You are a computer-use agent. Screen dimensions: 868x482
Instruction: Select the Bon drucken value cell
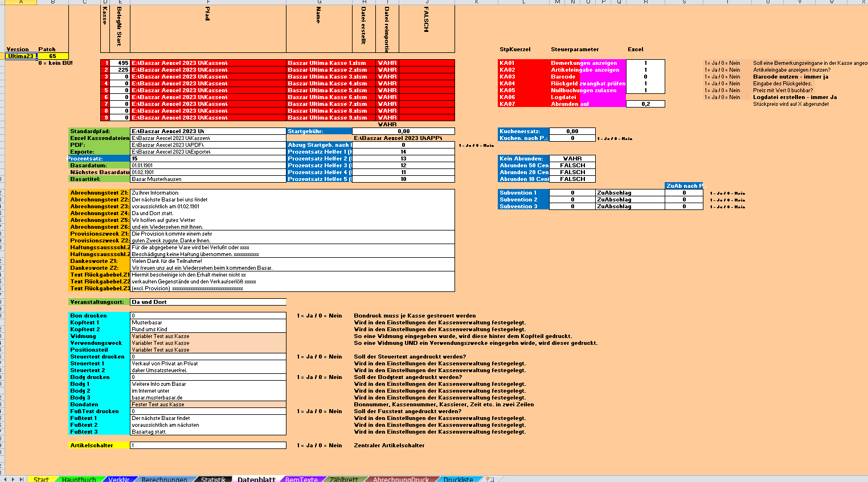(x=208, y=316)
